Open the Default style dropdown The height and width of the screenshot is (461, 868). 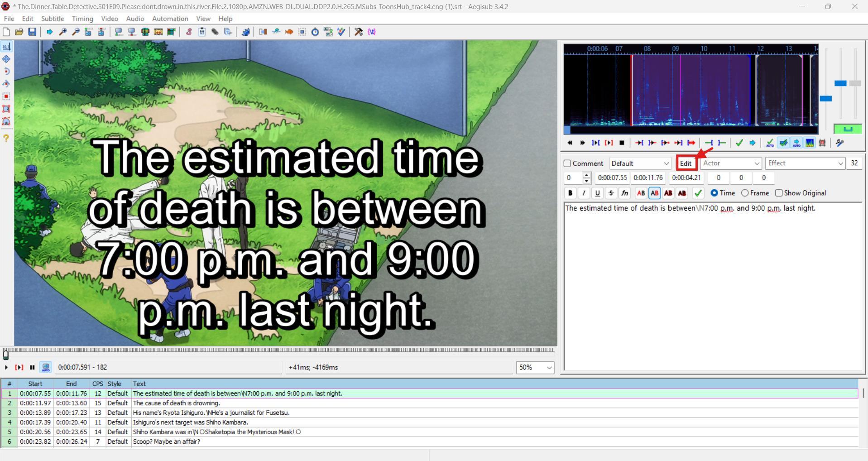640,163
